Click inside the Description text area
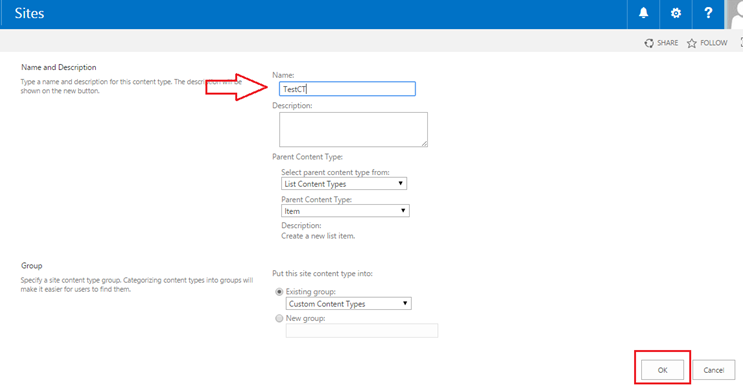743x387 pixels. click(353, 129)
